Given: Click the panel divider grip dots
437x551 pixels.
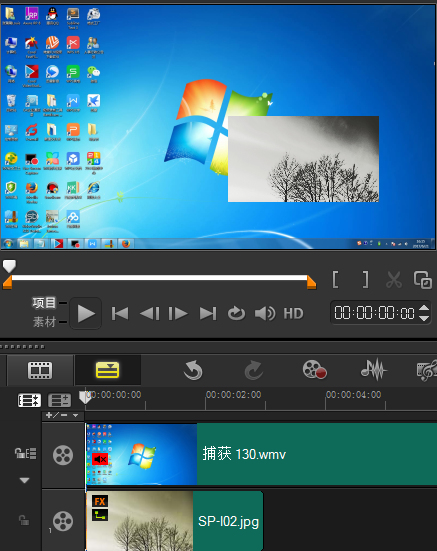Looking at the screenshot, I should point(22,347).
